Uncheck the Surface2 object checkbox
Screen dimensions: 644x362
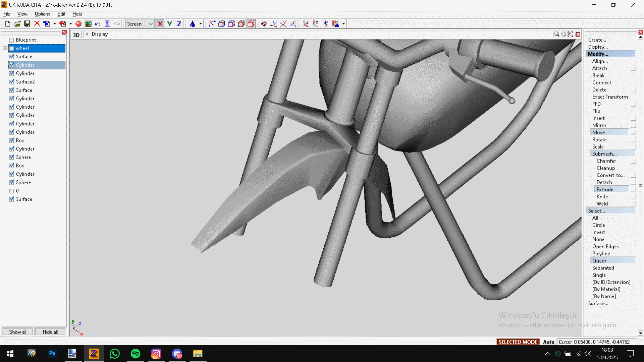(12, 82)
